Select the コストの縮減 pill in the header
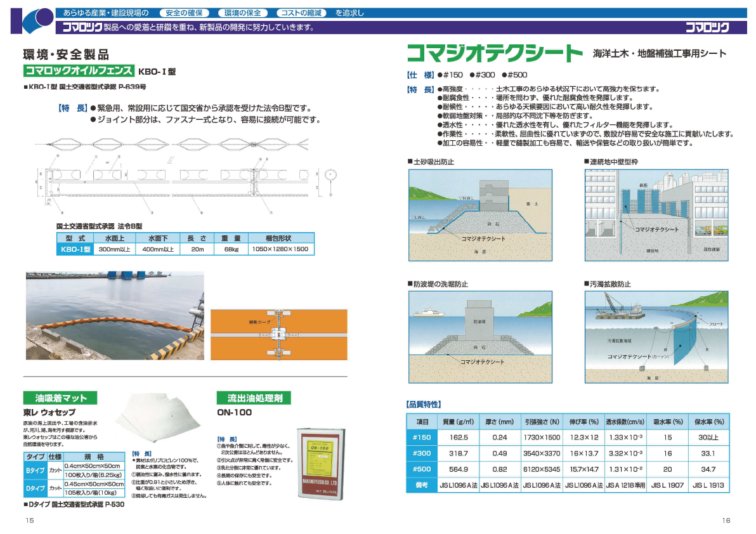 click(301, 13)
